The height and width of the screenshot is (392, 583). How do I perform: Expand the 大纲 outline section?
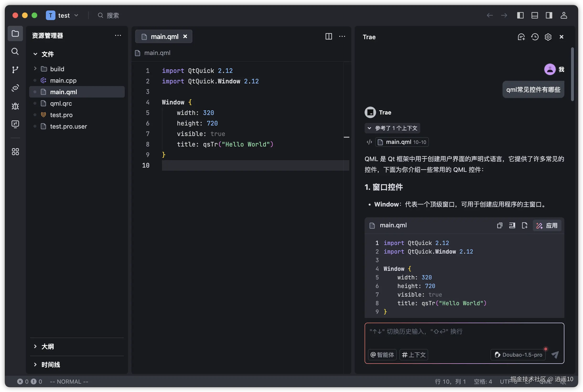click(x=48, y=347)
